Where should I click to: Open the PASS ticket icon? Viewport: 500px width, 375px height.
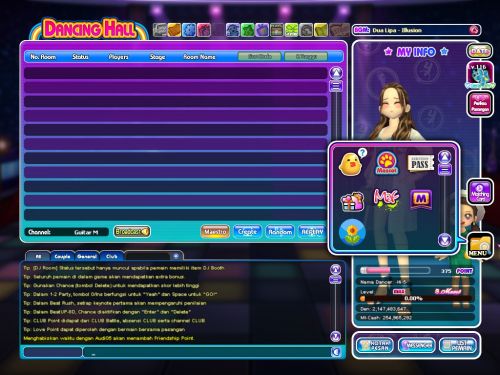pyautogui.click(x=421, y=163)
